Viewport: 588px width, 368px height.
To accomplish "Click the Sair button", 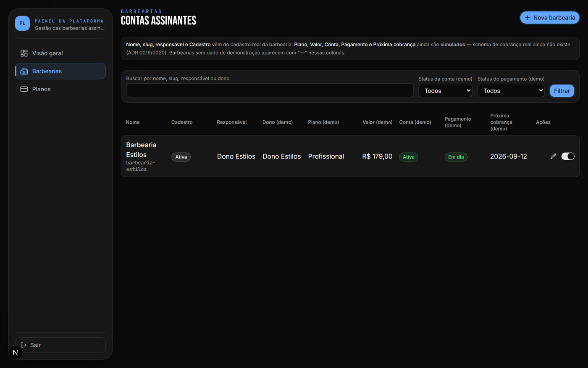I will pyautogui.click(x=60, y=345).
